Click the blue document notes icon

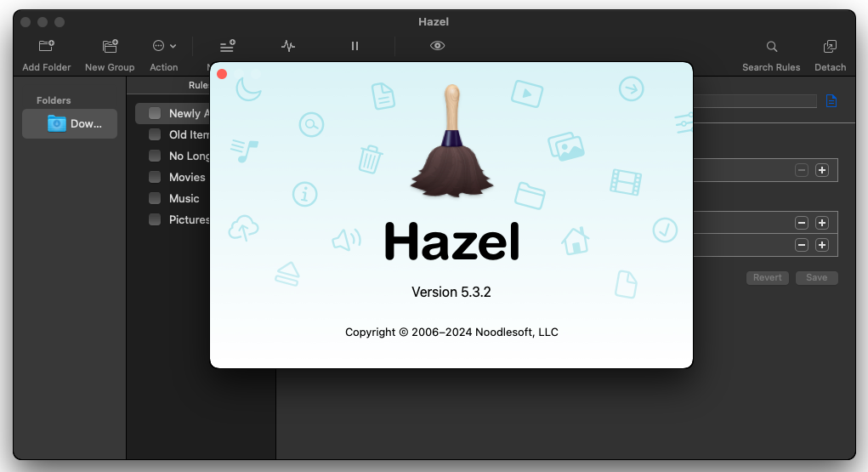pos(831,101)
